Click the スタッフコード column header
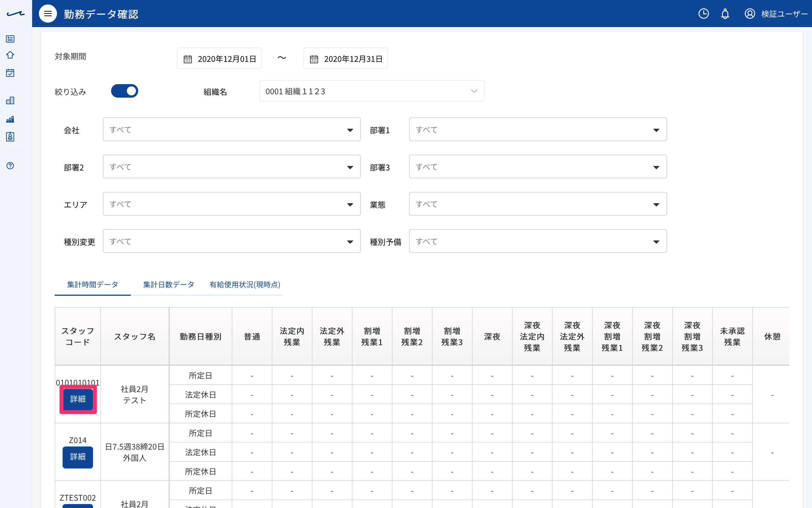 point(78,337)
